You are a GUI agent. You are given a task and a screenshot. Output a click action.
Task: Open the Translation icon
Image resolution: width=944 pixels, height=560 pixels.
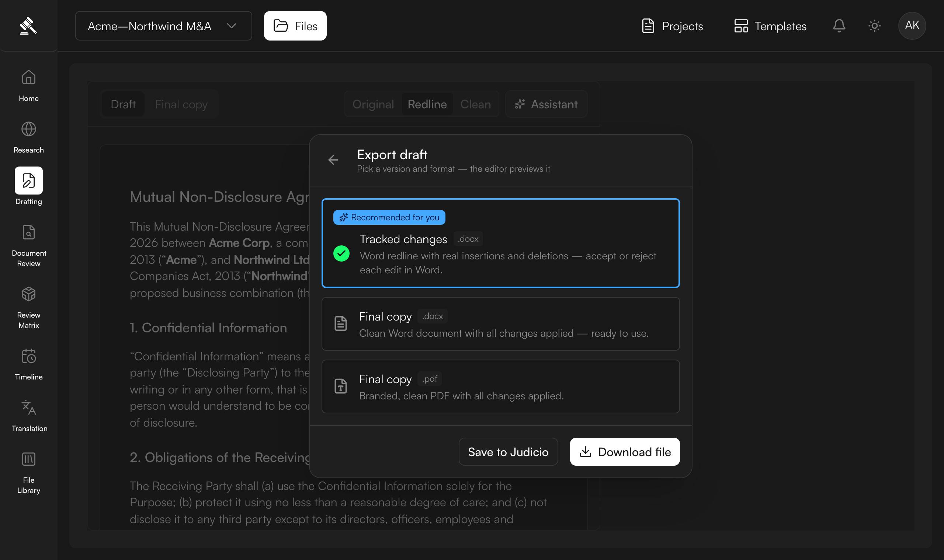(x=29, y=407)
